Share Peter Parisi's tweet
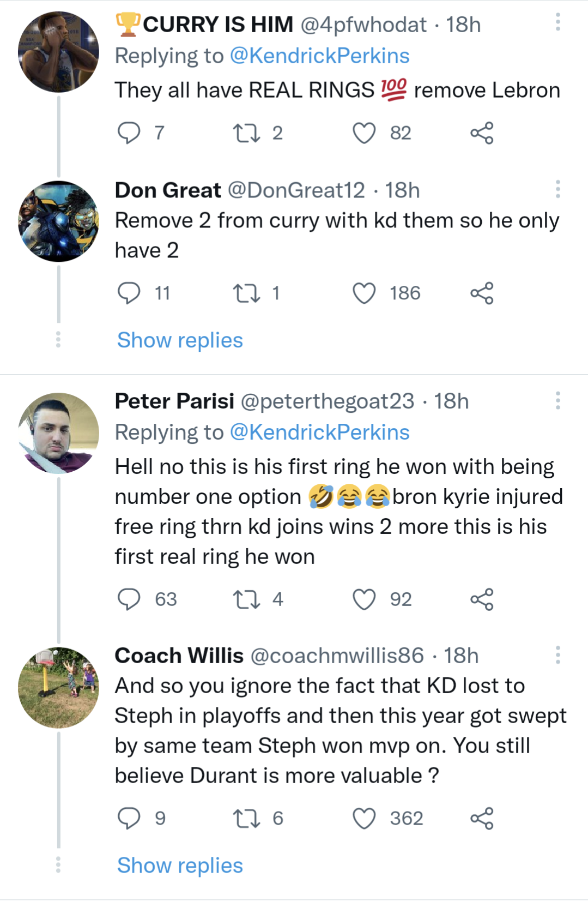The width and height of the screenshot is (588, 901). (482, 599)
